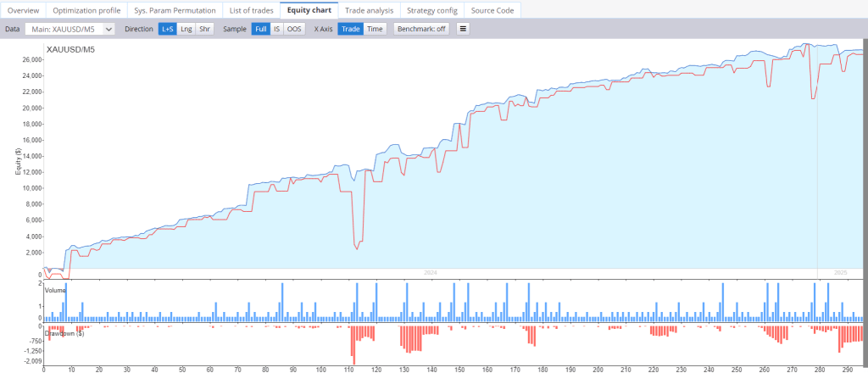Select L+S direction toggle
Screen dimensions: 868x373
click(x=168, y=29)
